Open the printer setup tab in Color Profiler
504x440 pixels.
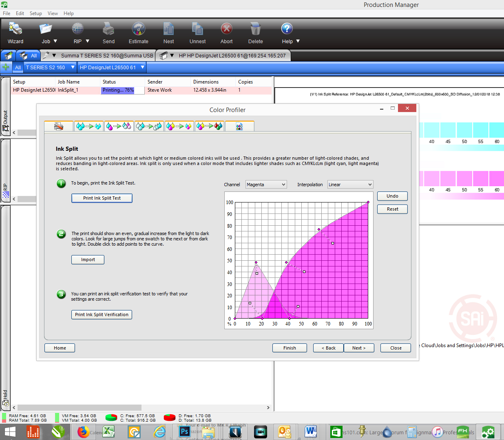point(59,126)
